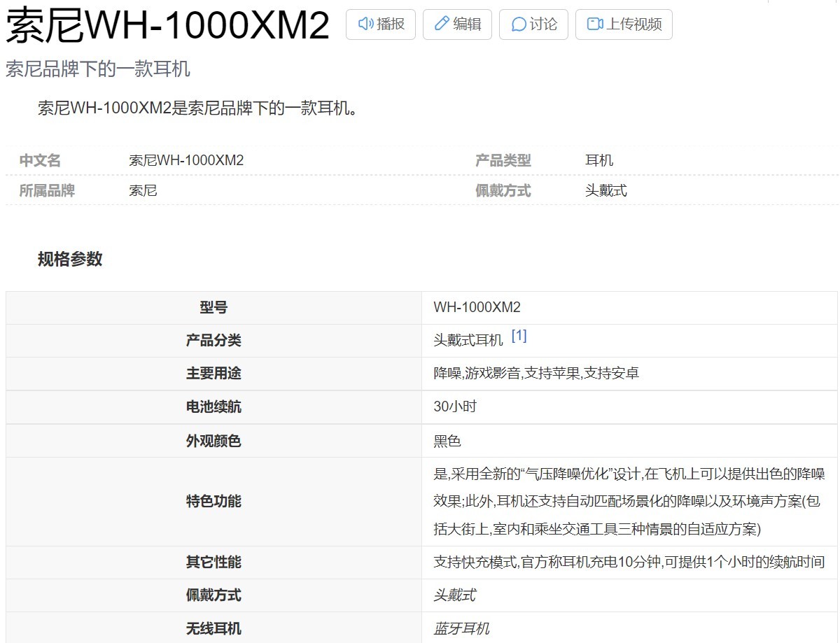Click the grey subtitle 索尼品牌下的一款耳机

pos(98,69)
